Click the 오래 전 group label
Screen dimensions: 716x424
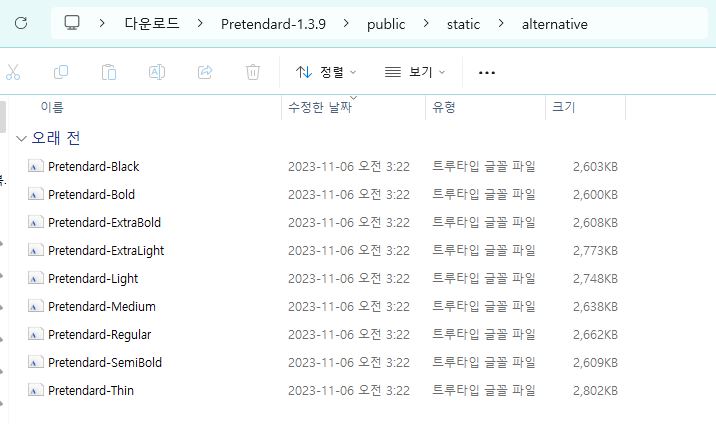[56, 138]
